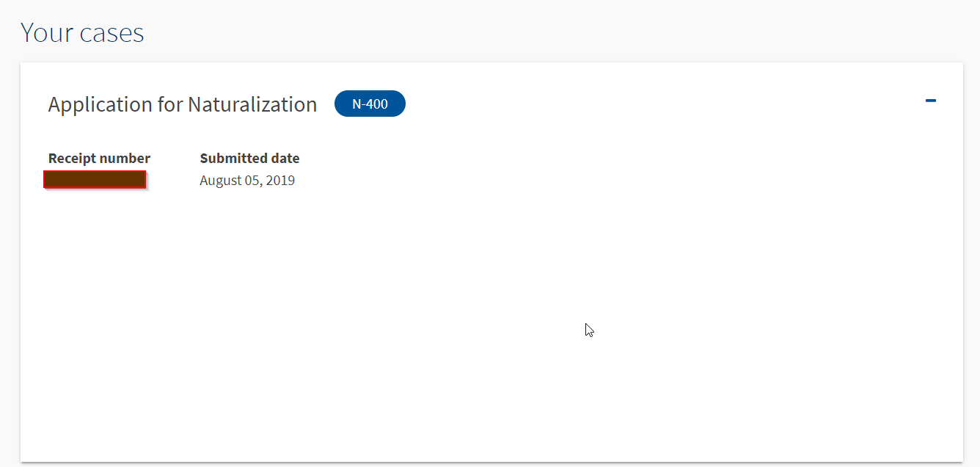
Task: Collapse the Application for Naturalization case card
Action: point(931,101)
